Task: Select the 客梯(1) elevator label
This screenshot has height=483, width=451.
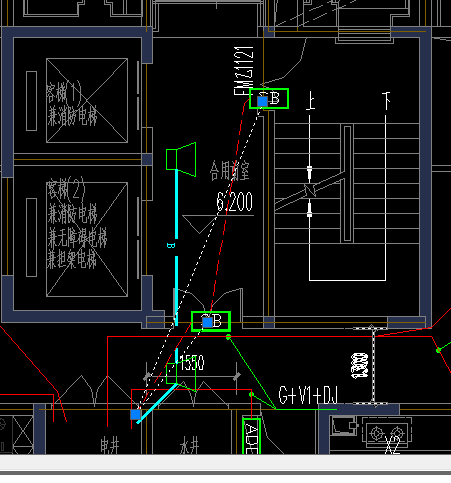Action: tap(64, 93)
